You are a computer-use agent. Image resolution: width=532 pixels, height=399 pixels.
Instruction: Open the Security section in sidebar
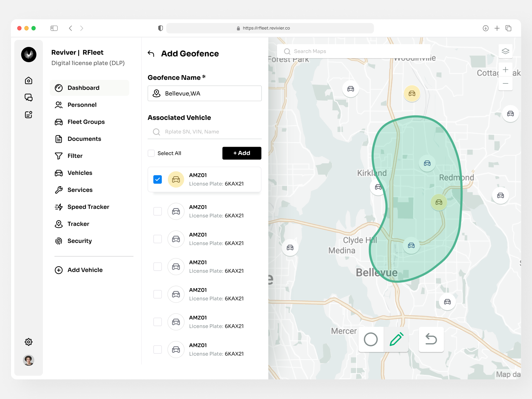pyautogui.click(x=79, y=241)
